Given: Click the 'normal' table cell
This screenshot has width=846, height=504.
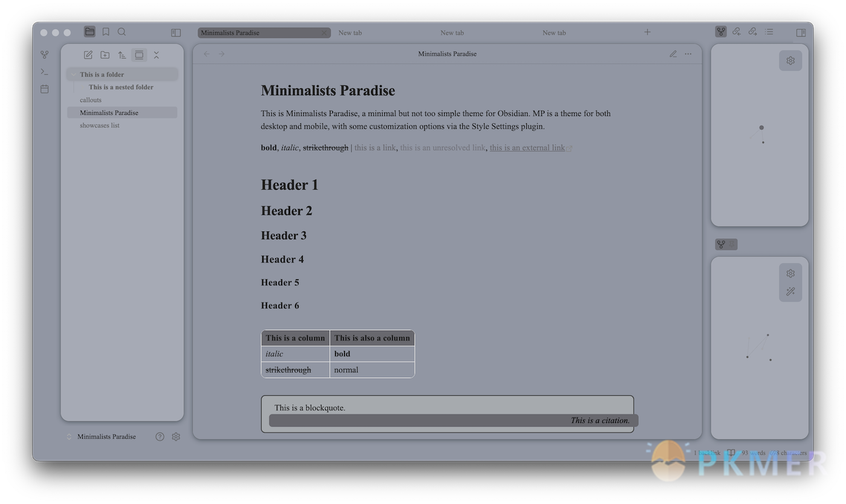Looking at the screenshot, I should coord(372,370).
